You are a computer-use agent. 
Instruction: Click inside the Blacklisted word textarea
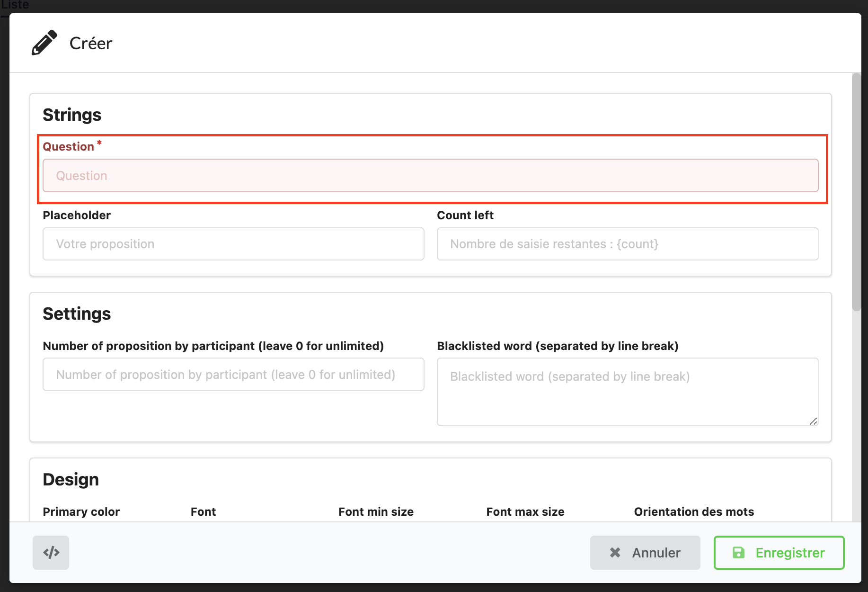(627, 392)
